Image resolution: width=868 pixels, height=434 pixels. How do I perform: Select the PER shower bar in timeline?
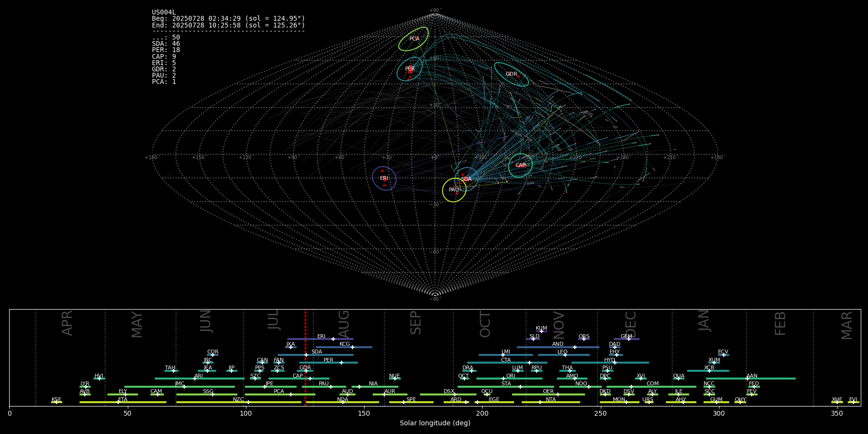pos(328,363)
